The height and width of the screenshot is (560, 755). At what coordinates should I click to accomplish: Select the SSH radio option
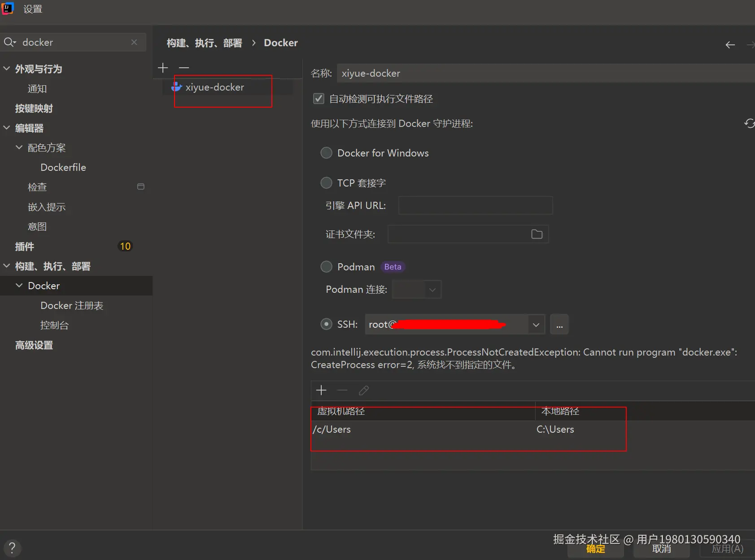(x=326, y=324)
